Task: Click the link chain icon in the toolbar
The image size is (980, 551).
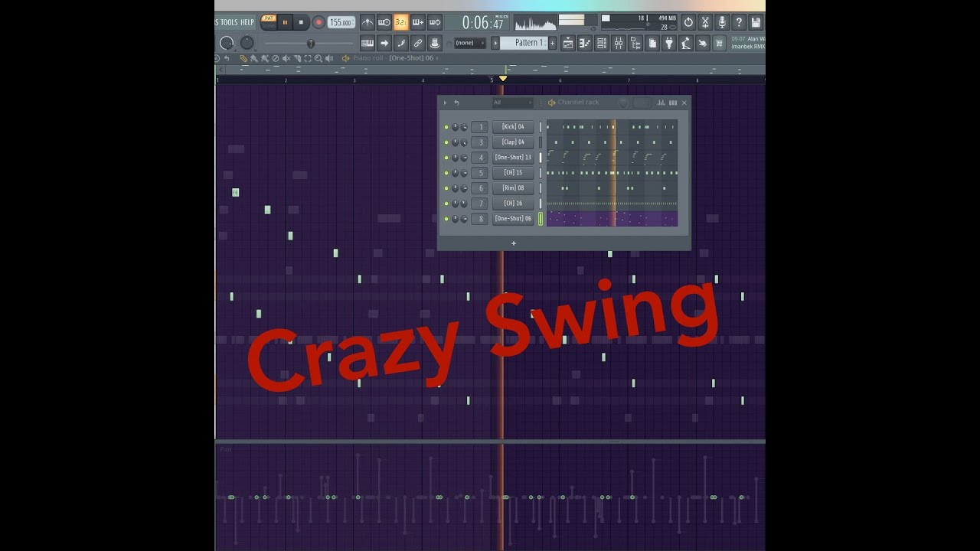Action: 418,43
